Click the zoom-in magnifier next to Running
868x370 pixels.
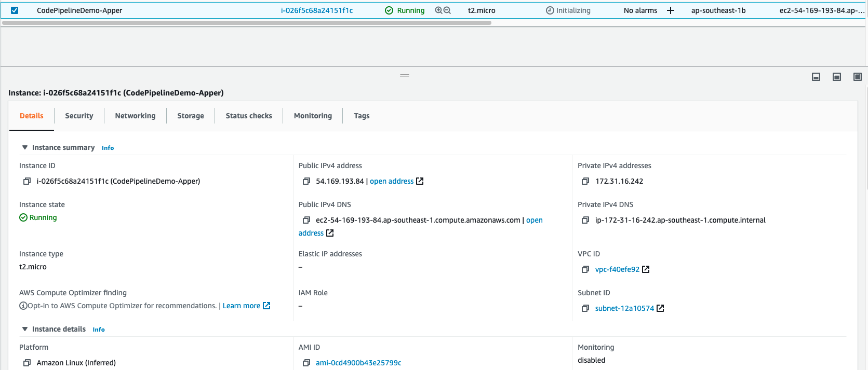(438, 10)
